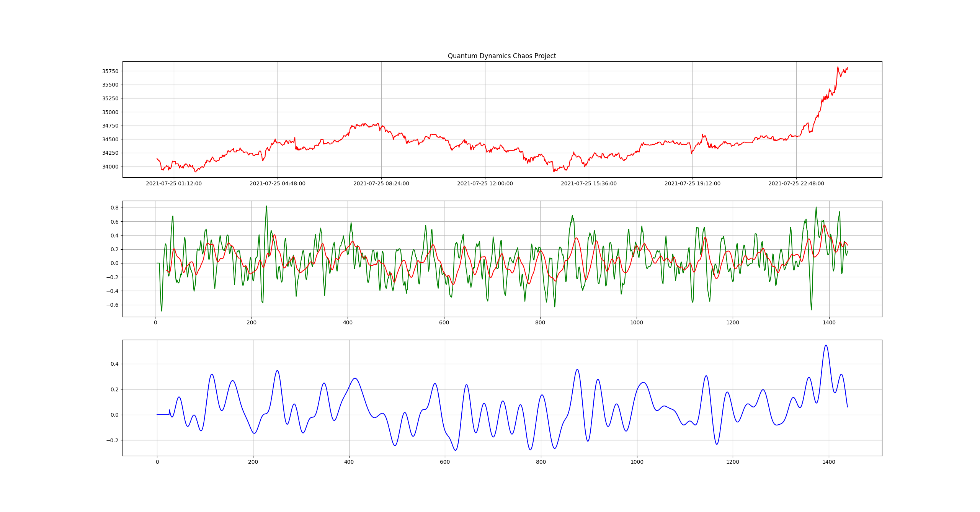980x512 pixels.
Task: Select the 35000 y-axis tick label
Action: [x=110, y=112]
